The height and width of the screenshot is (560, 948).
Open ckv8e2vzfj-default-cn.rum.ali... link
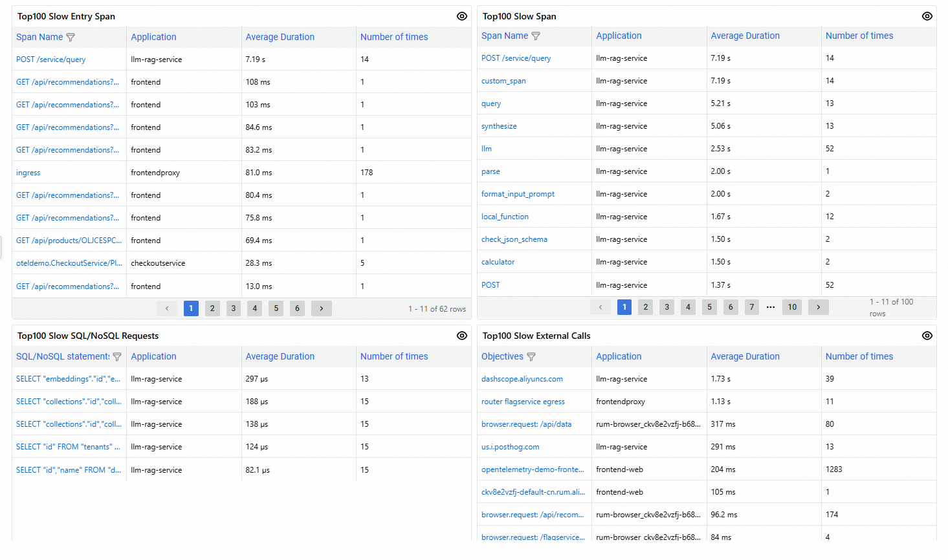pos(533,492)
